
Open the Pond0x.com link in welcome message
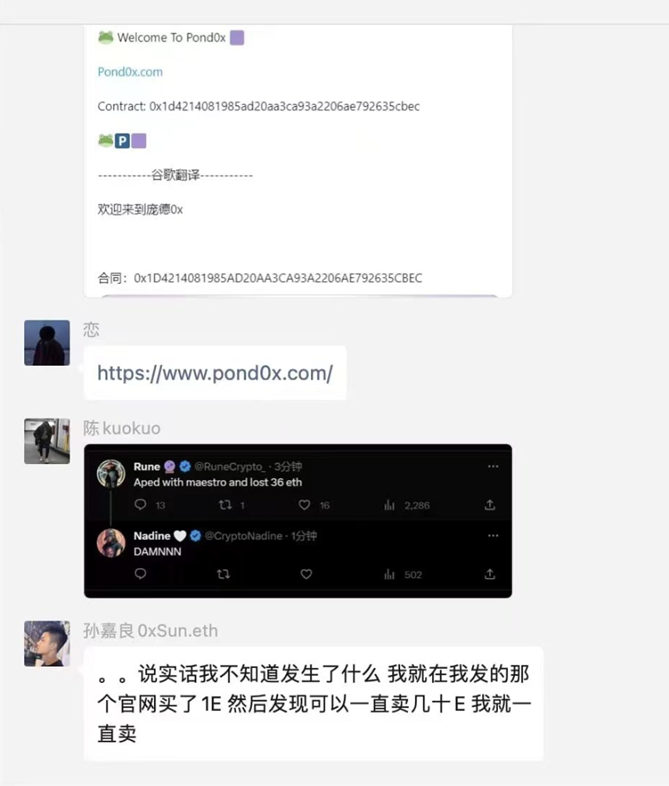point(130,72)
